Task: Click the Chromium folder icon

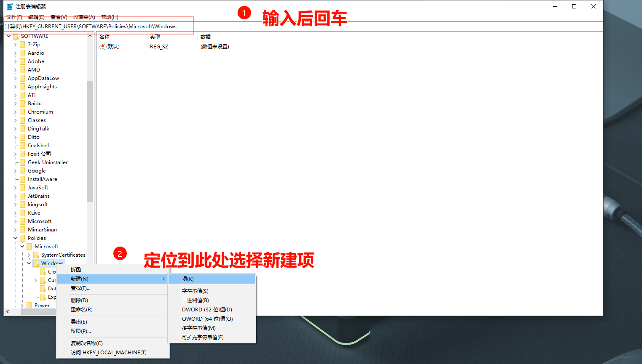Action: click(x=22, y=112)
